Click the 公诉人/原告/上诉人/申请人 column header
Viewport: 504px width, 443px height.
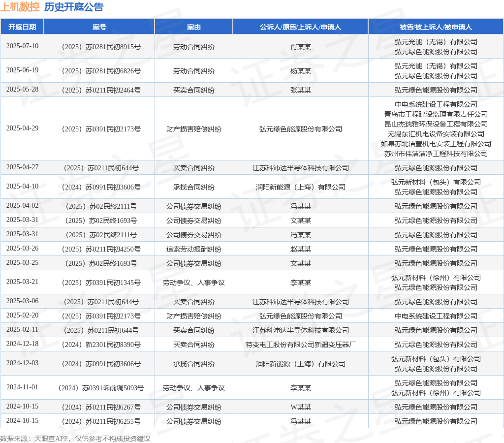click(301, 27)
